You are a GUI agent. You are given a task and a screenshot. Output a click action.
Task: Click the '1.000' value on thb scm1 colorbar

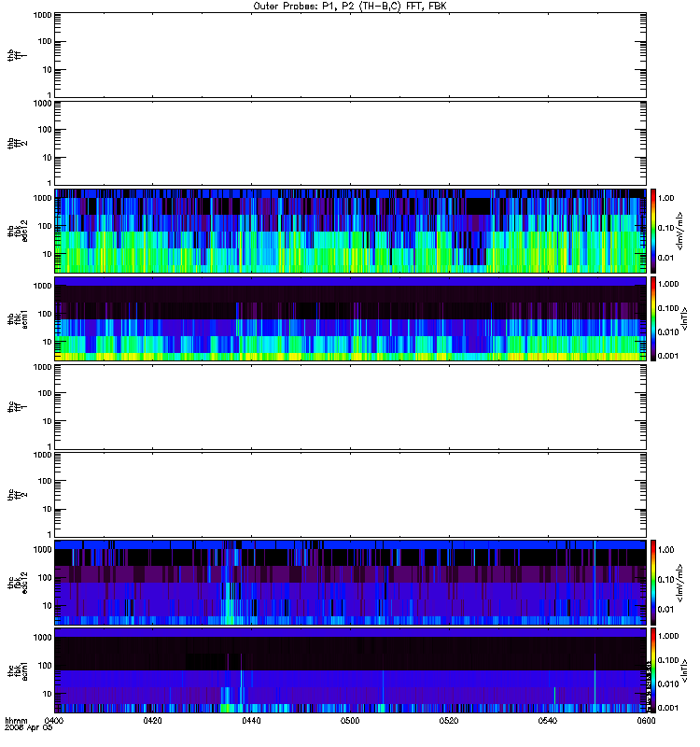coord(668,284)
